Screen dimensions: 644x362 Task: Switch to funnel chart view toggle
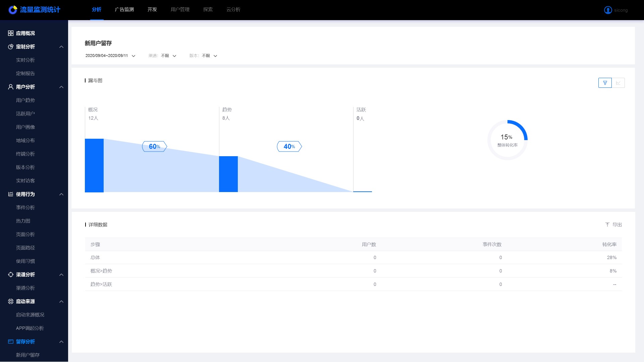[605, 83]
